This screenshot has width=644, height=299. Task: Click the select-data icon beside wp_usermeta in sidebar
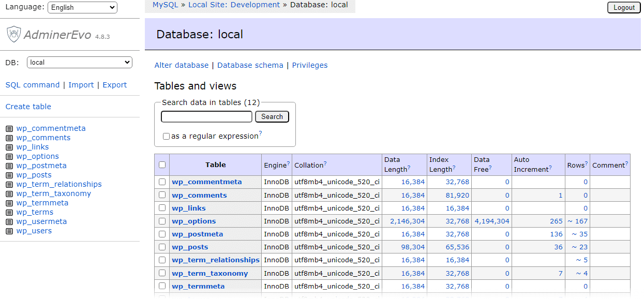click(9, 222)
